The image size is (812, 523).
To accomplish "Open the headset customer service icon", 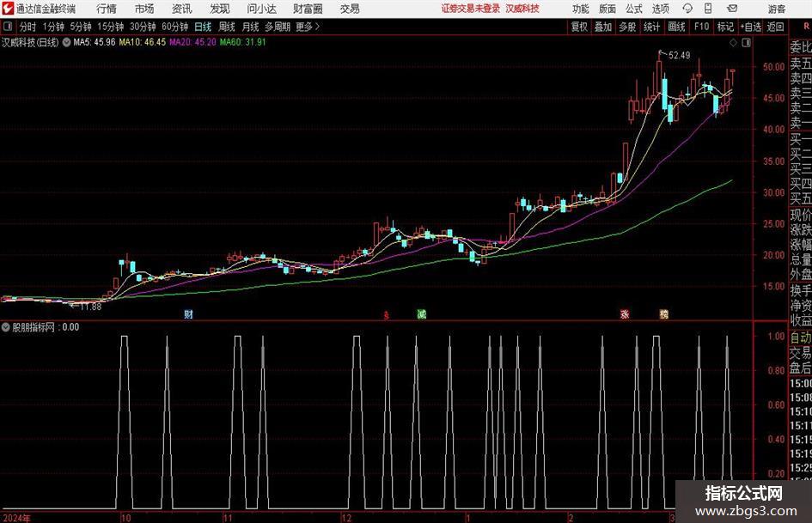I will (x=687, y=9).
